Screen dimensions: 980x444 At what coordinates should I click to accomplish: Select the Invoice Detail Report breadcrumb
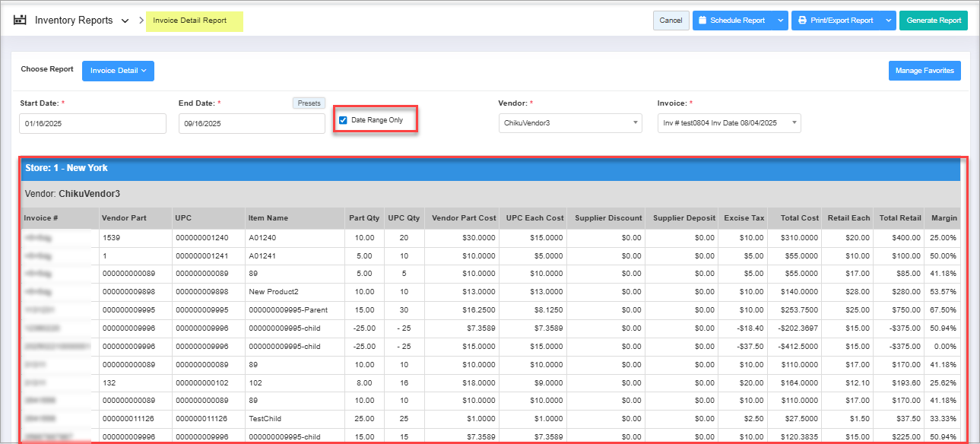click(190, 21)
